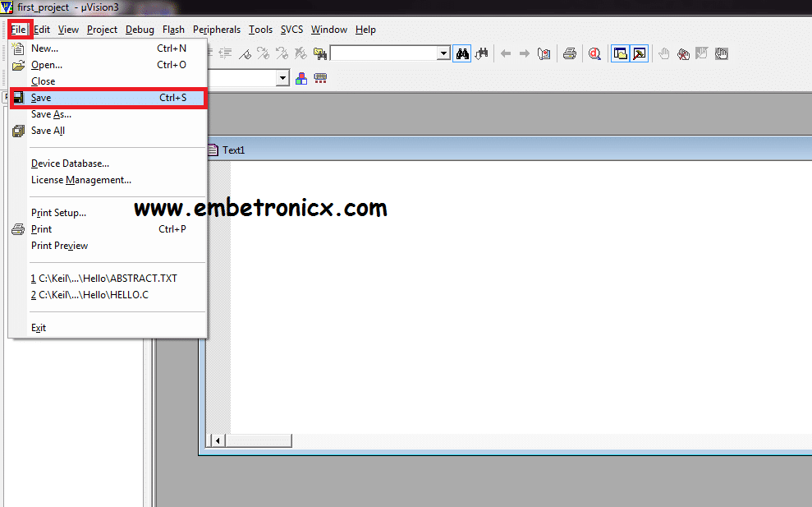Click the clear all bookmarks icon
The width and height of the screenshot is (812, 507).
(300, 53)
